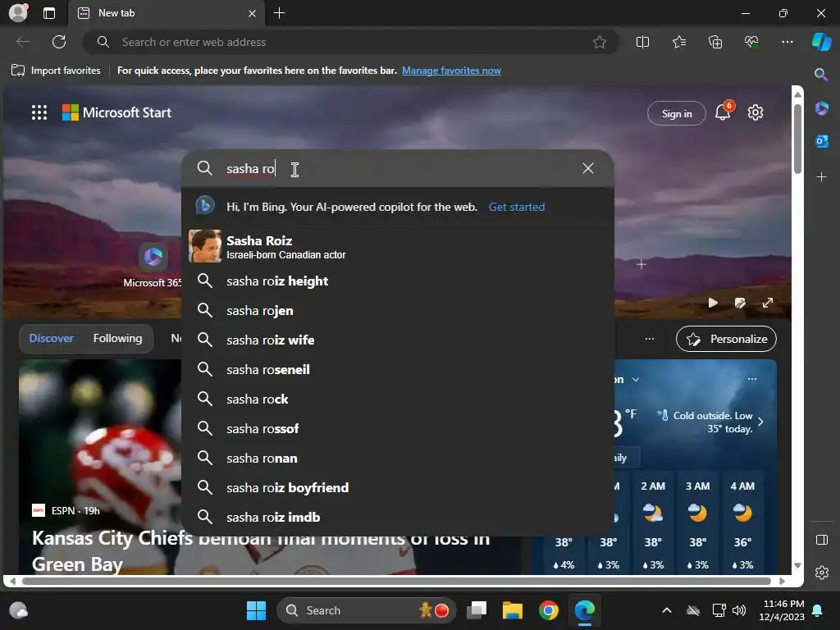Open Settings and more menu
This screenshot has width=840, height=630.
coord(787,42)
